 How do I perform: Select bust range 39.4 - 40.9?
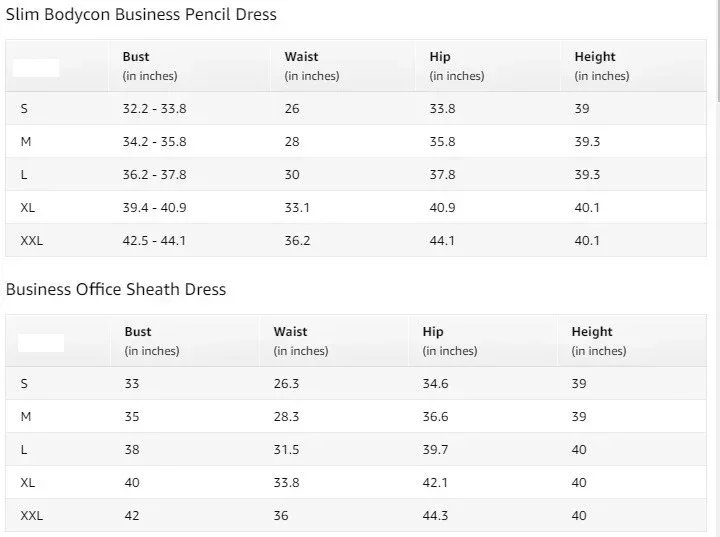pos(154,208)
